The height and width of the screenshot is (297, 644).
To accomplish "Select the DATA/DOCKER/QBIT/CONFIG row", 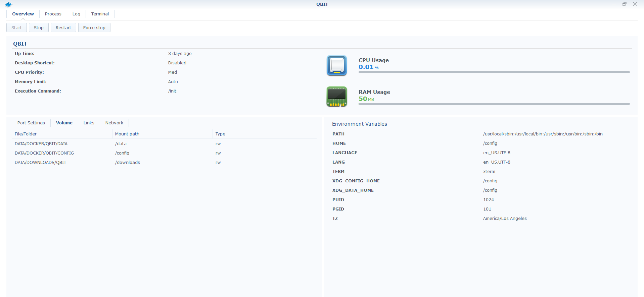I will pos(164,153).
